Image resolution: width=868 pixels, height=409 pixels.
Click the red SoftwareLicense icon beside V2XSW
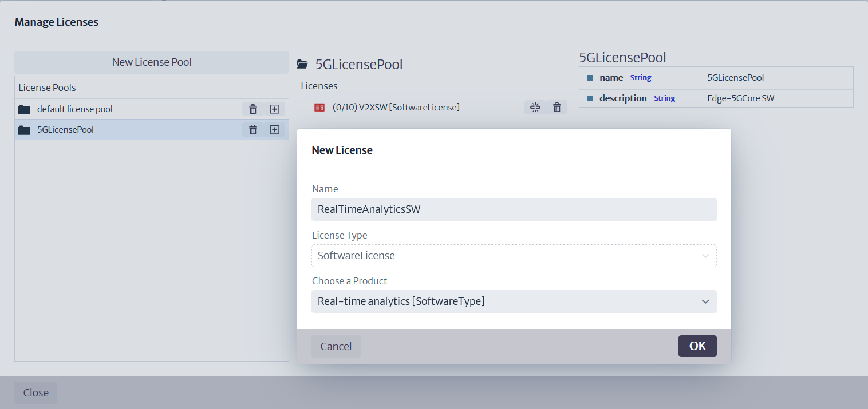click(319, 107)
